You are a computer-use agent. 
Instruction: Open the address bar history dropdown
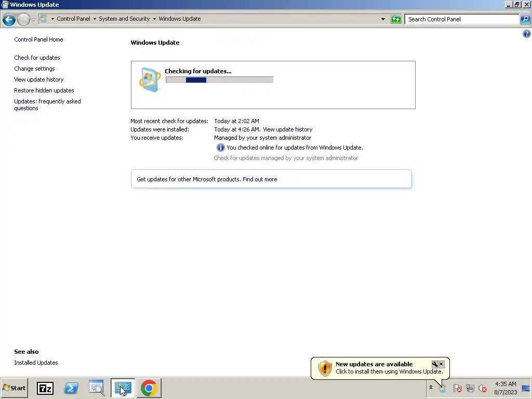click(x=383, y=19)
